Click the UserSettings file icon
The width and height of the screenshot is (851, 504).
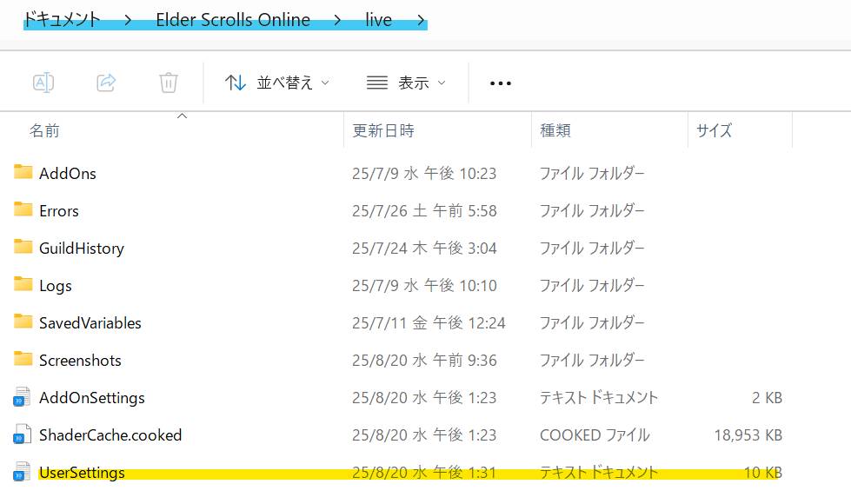click(22, 472)
